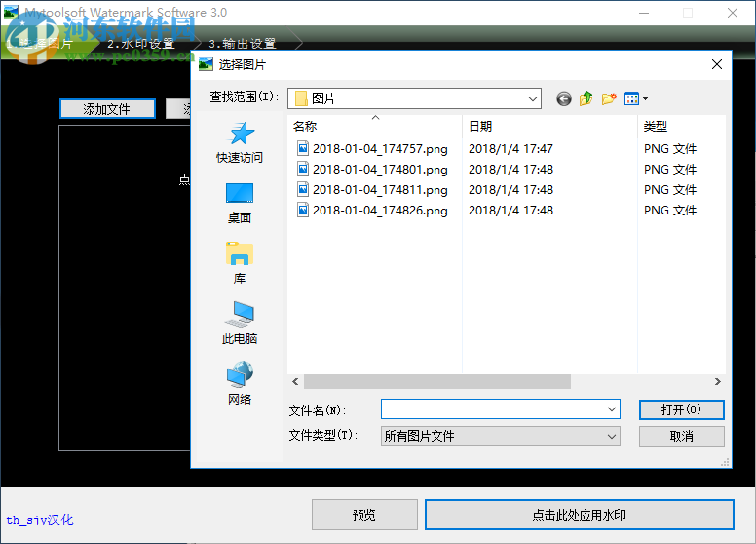Create a new folder icon
The image size is (756, 544).
609,98
